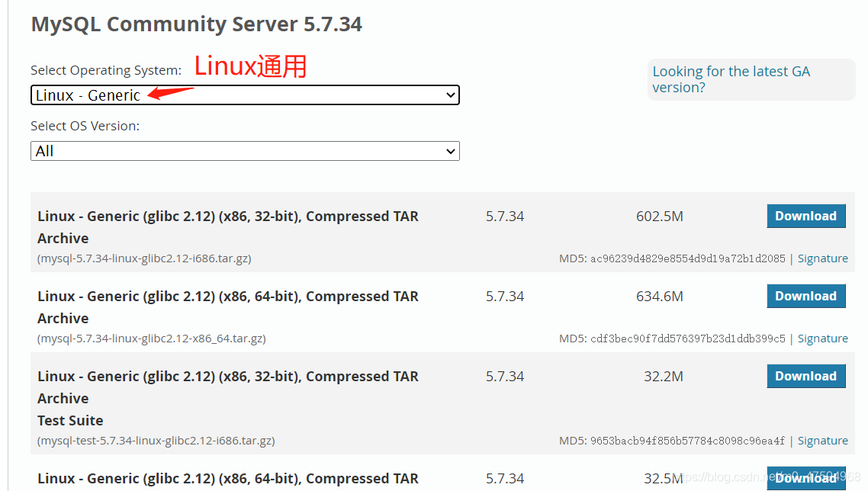Click the filename mysql-5.7.34-linux-glibc2.12-x86_64.tar.gz

[152, 339]
